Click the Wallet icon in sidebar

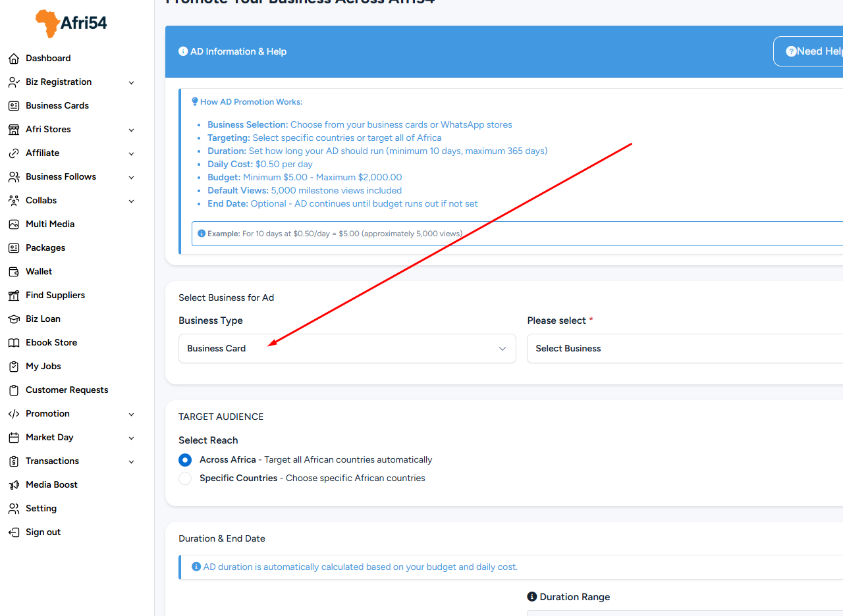point(14,272)
